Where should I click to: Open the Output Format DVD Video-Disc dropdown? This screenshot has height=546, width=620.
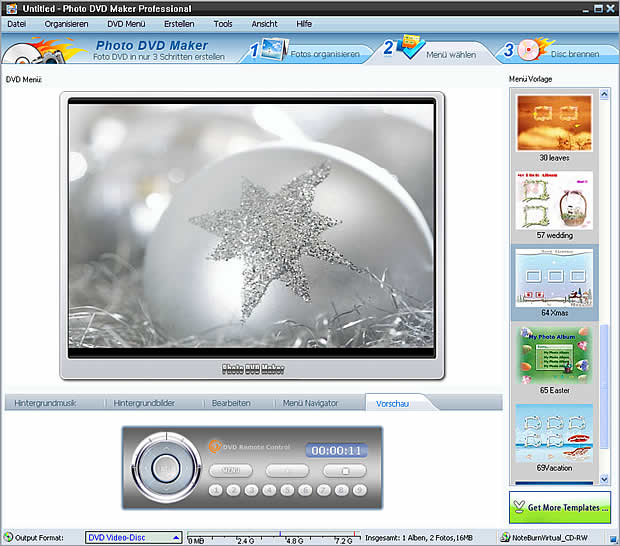133,538
